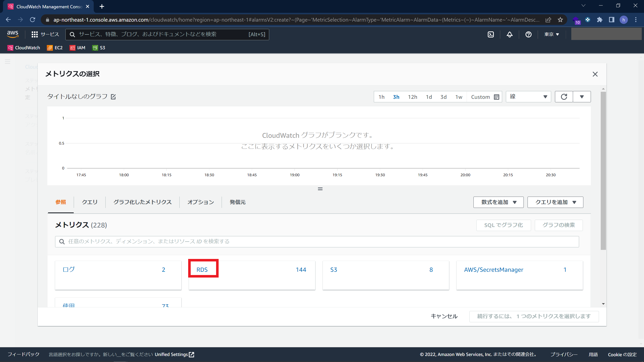Click the metrics search input field
The image size is (644, 362).
point(317,242)
